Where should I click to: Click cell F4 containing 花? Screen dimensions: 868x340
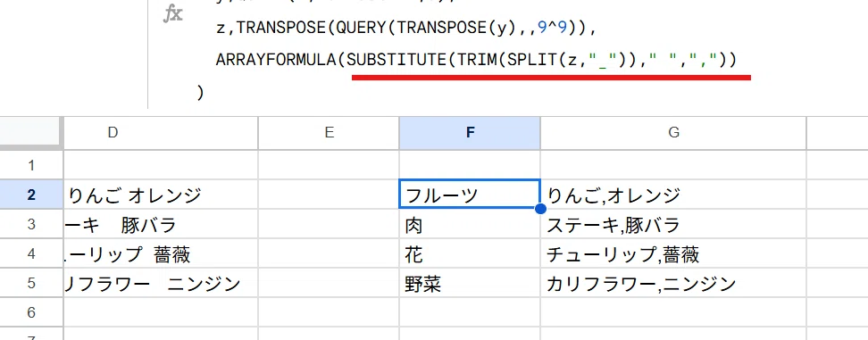coord(470,254)
